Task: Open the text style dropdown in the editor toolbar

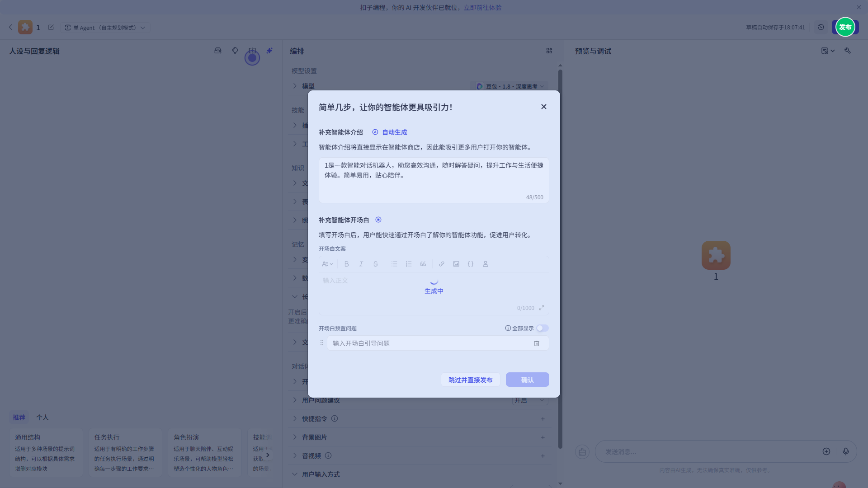Action: pyautogui.click(x=327, y=264)
